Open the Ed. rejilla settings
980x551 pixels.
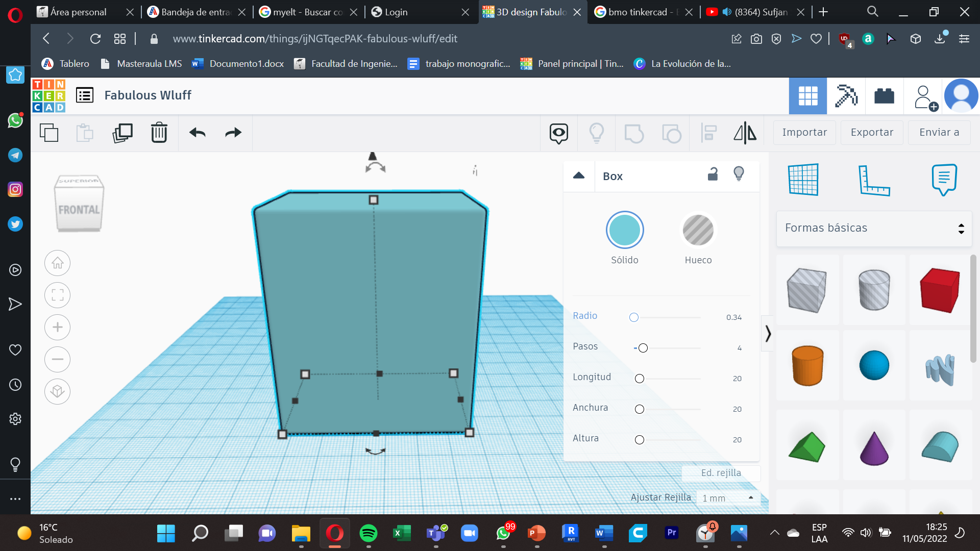pos(721,473)
